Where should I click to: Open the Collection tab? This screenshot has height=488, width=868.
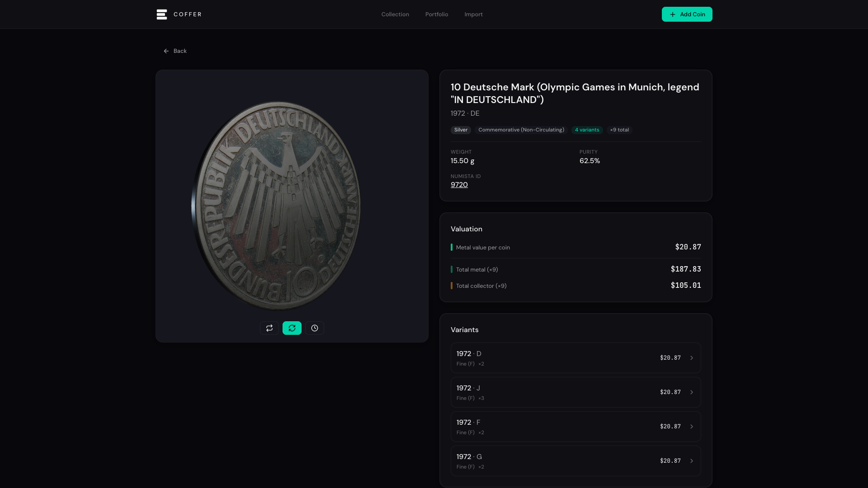pyautogui.click(x=395, y=14)
